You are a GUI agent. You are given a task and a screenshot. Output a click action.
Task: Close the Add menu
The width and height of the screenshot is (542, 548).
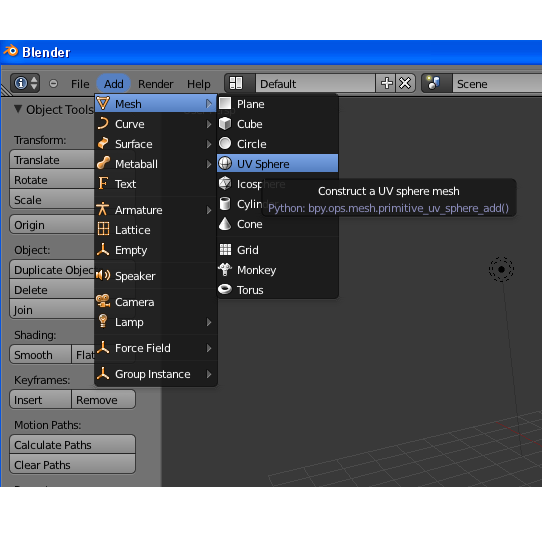(114, 84)
